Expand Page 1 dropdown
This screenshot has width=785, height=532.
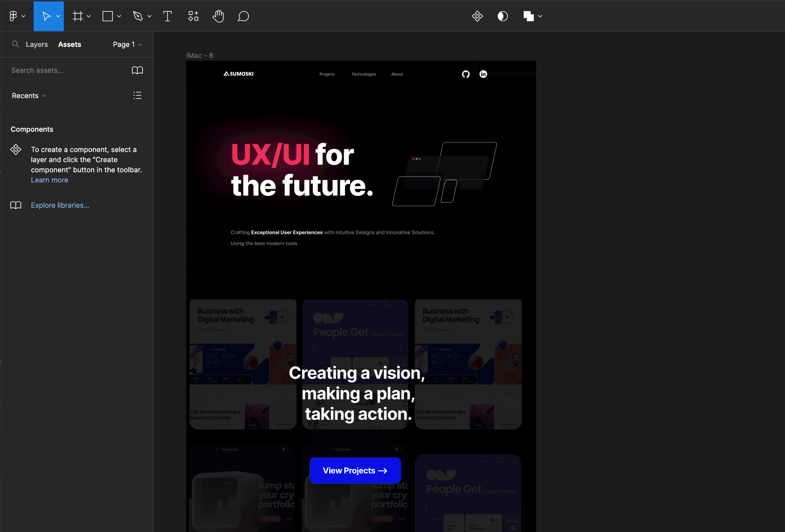click(x=127, y=45)
